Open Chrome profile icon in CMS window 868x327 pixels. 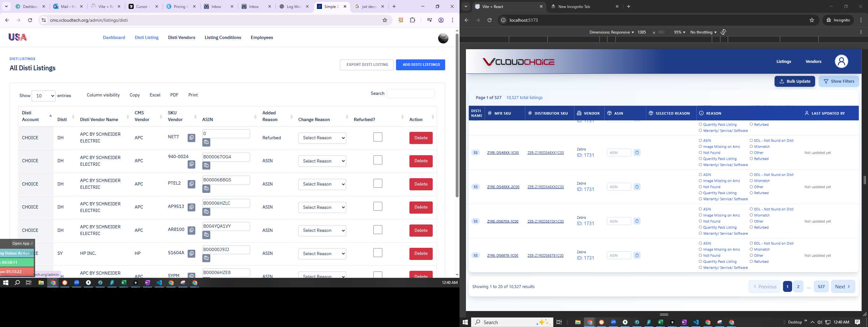tap(441, 20)
